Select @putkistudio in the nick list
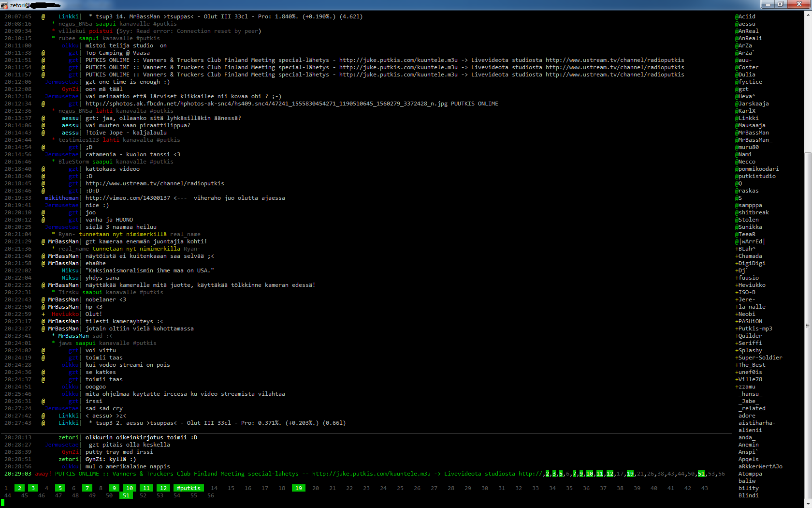This screenshot has height=508, width=812. pos(755,176)
